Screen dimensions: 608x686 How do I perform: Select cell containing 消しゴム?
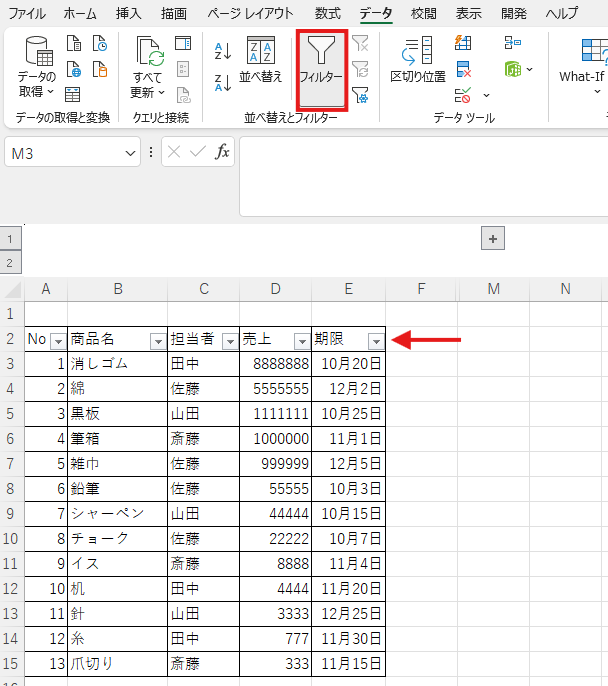coord(118,364)
